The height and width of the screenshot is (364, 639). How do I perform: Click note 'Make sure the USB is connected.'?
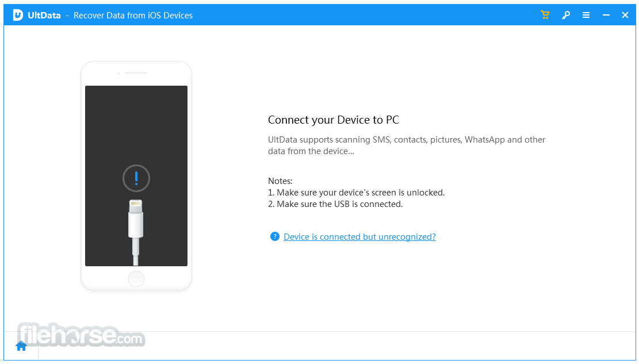[335, 204]
